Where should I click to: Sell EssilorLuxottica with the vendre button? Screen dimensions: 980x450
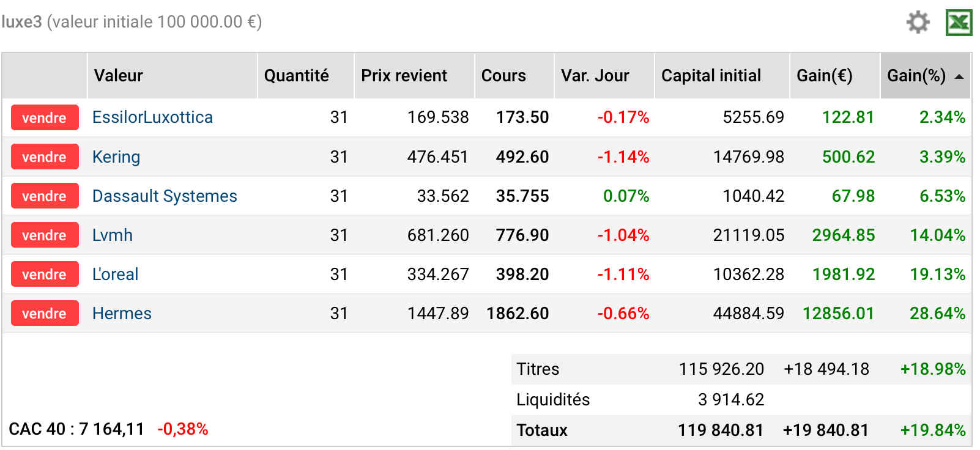point(45,117)
